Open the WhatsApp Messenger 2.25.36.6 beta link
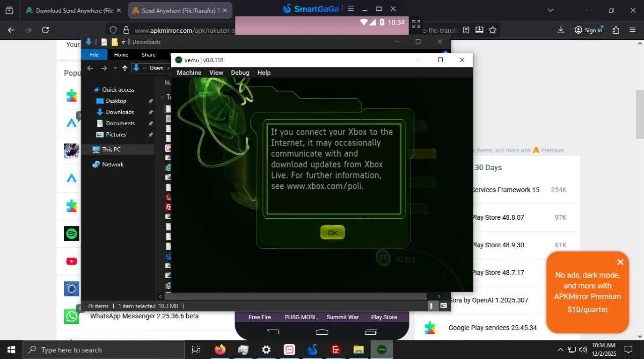The width and height of the screenshot is (644, 359). tap(144, 316)
